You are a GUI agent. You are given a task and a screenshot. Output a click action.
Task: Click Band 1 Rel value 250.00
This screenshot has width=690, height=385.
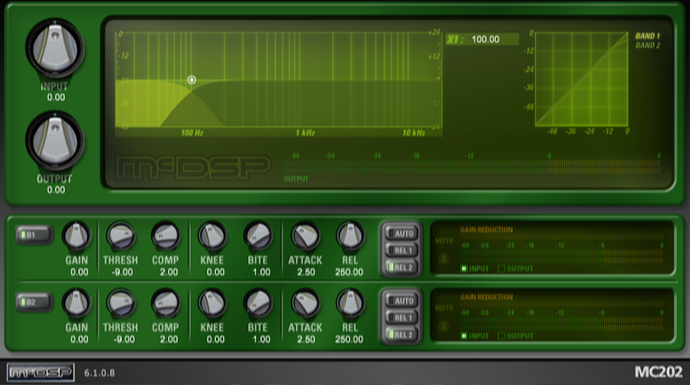pyautogui.click(x=349, y=272)
